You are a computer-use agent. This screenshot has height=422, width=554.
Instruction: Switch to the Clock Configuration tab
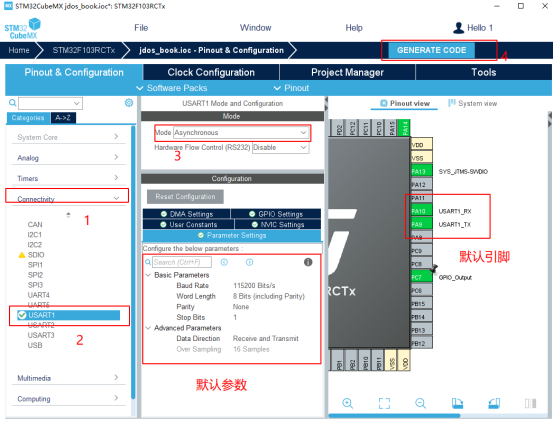pos(211,72)
